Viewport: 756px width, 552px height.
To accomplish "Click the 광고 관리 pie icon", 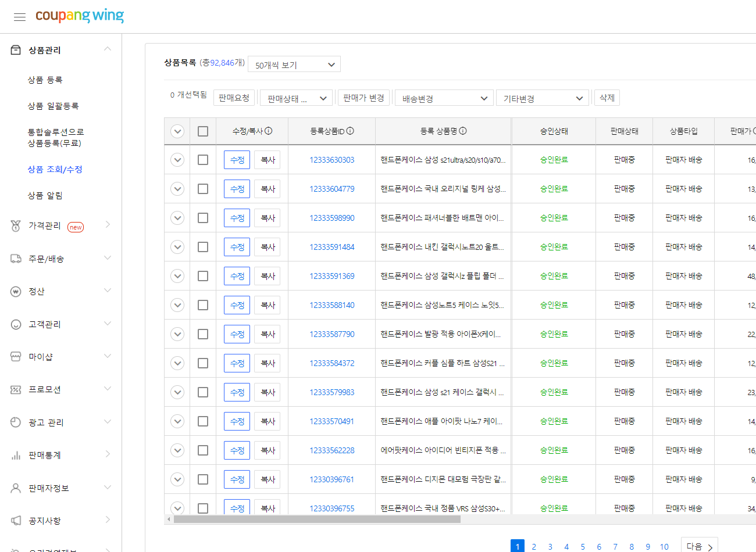I will pyautogui.click(x=16, y=422).
